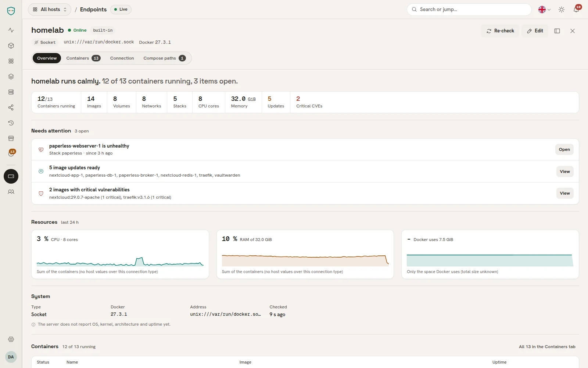Open the grid apps sidebar icon
This screenshot has height=368, width=588.
(11, 61)
